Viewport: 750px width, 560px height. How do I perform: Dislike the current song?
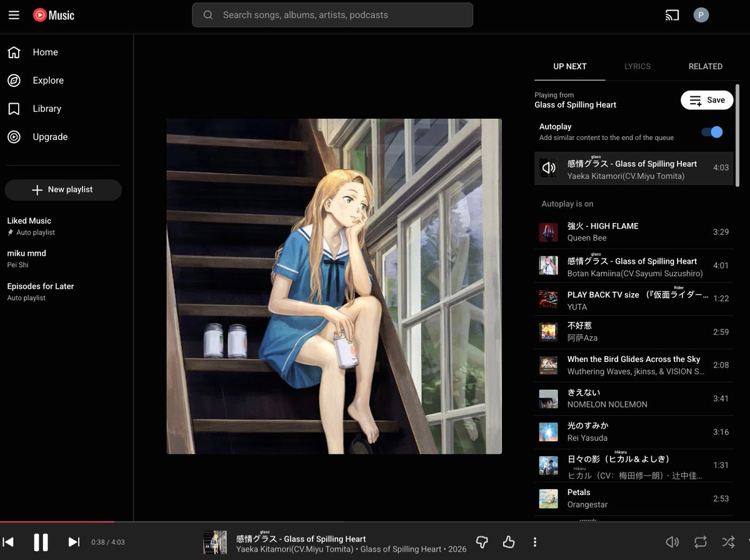coord(482,542)
